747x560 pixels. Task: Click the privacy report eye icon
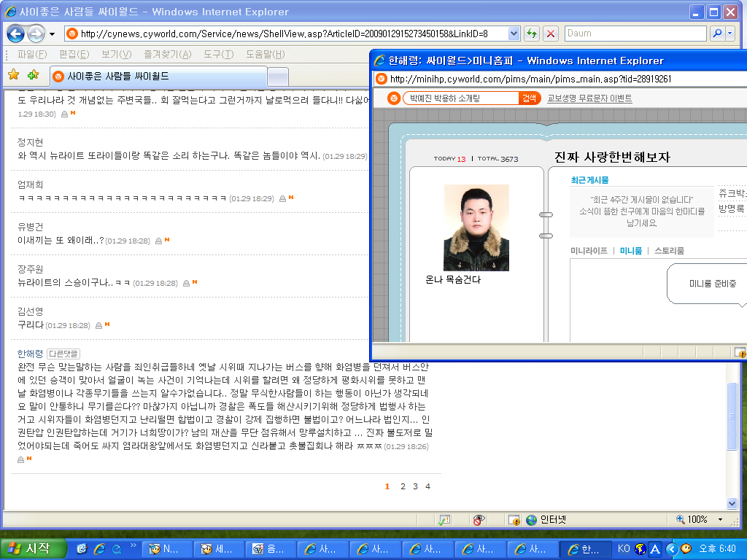point(479,520)
